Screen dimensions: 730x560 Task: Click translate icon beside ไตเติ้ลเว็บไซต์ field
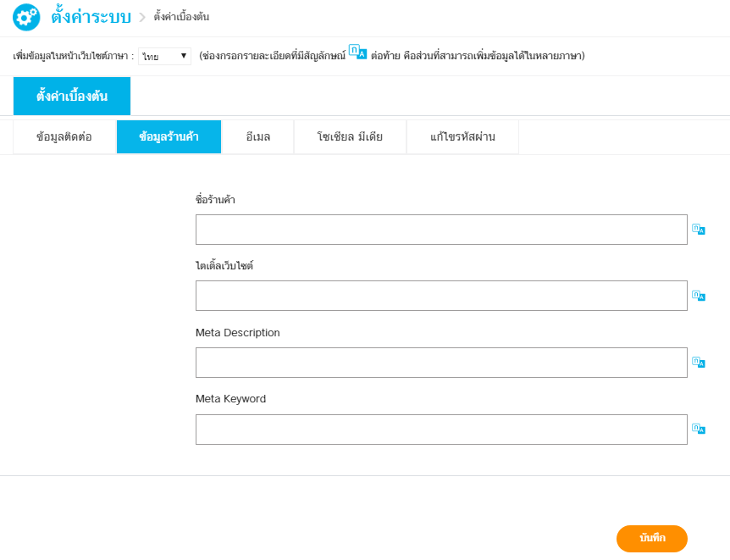click(699, 296)
